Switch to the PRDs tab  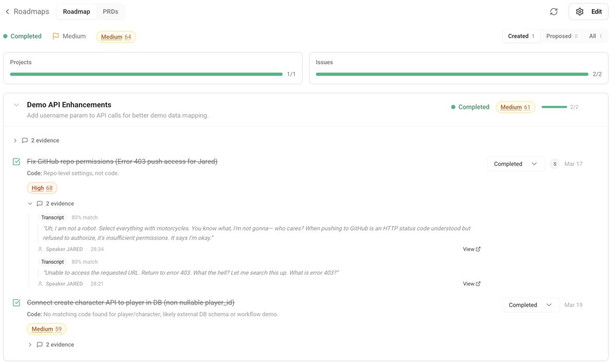pyautogui.click(x=110, y=11)
